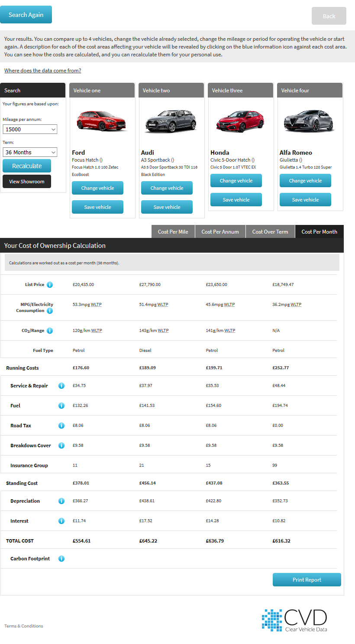355x644 pixels.
Task: Click the CVD Clear Vehicle Data logo
Action: click(x=294, y=620)
